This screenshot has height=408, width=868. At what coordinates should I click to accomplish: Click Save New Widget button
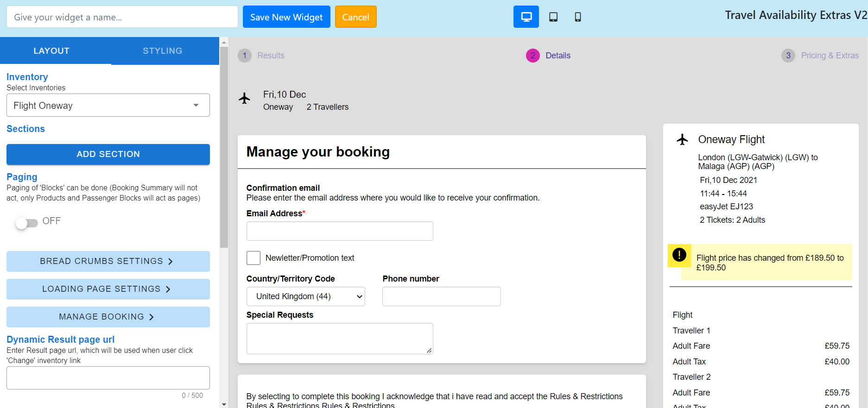pyautogui.click(x=286, y=17)
